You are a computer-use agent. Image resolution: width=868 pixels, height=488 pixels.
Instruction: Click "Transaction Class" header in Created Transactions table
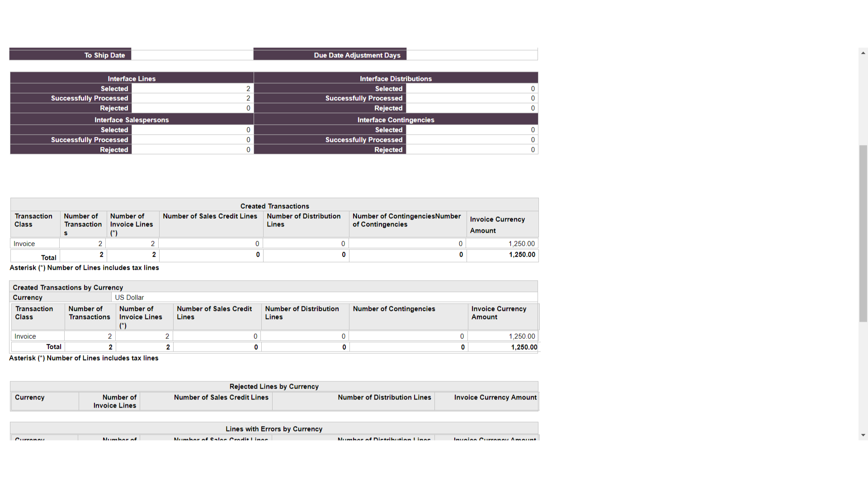coord(33,220)
